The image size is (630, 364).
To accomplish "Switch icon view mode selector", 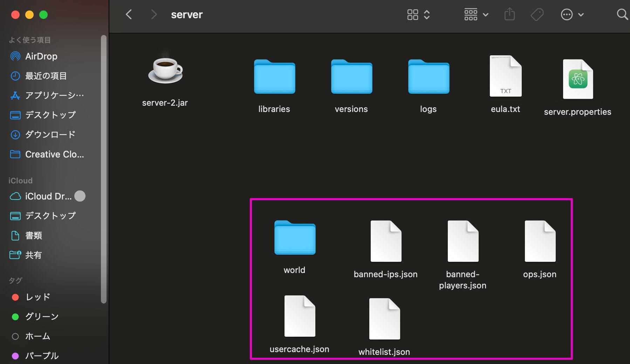I will (418, 15).
